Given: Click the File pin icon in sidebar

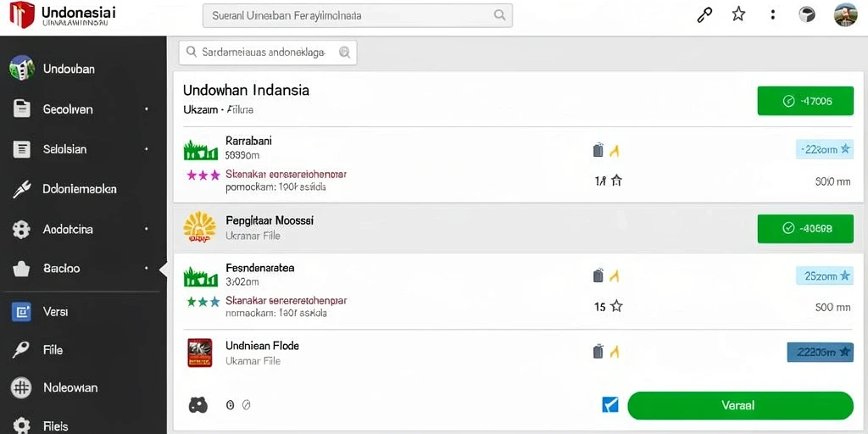Looking at the screenshot, I should [21, 350].
